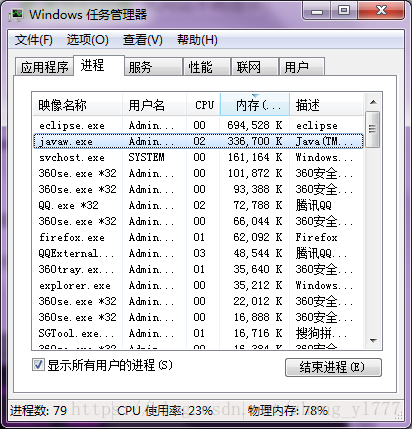Screen dimensions: 412x429
Task: Click the 336,700 K memory value
Action: pyautogui.click(x=255, y=141)
